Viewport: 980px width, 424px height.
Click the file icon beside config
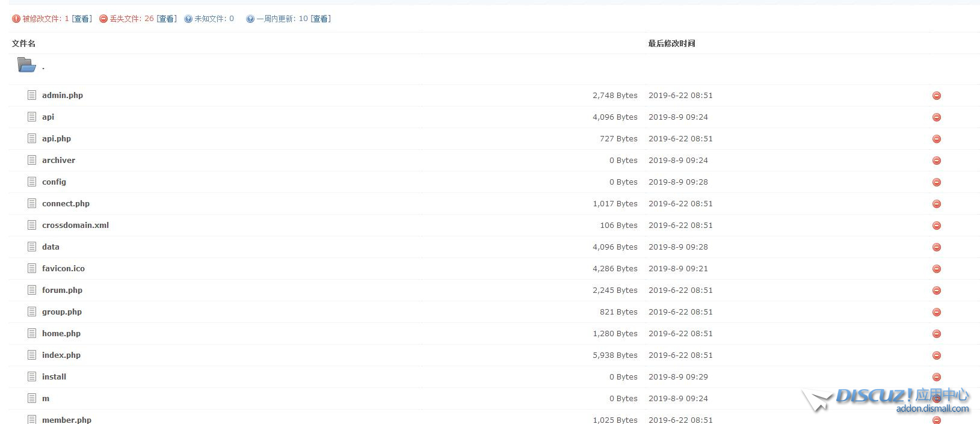(x=32, y=182)
